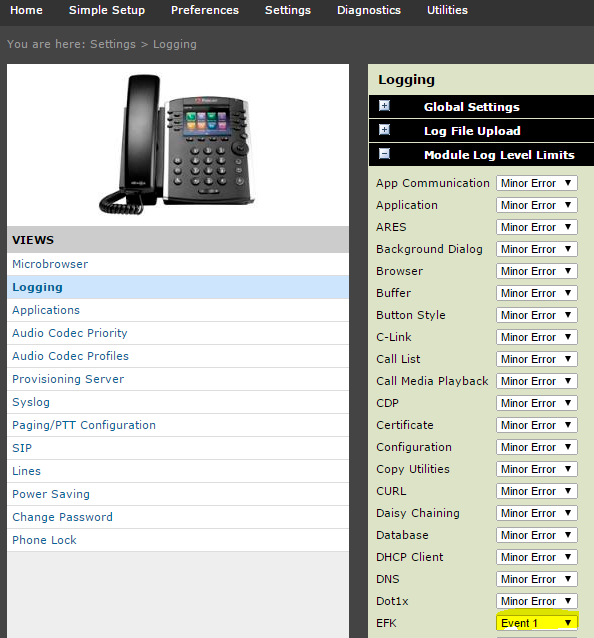Go to Audio Codec Priority view
The height and width of the screenshot is (638, 594).
pyautogui.click(x=70, y=333)
